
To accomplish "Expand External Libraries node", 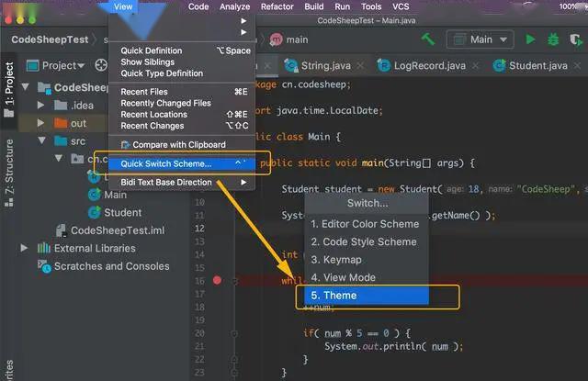I will tap(24, 248).
